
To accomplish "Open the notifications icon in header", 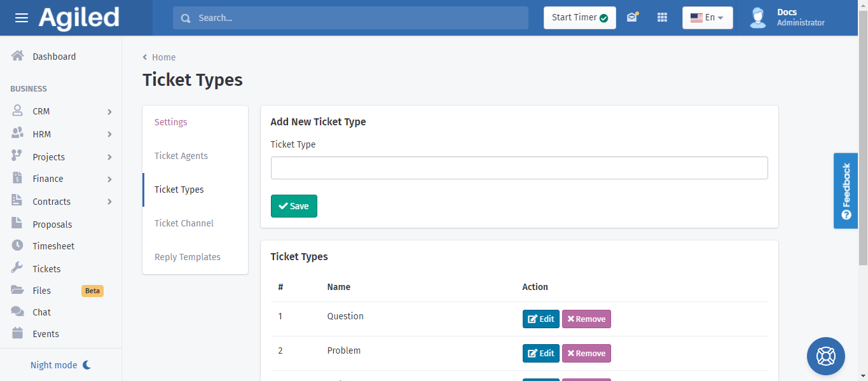I will point(631,18).
